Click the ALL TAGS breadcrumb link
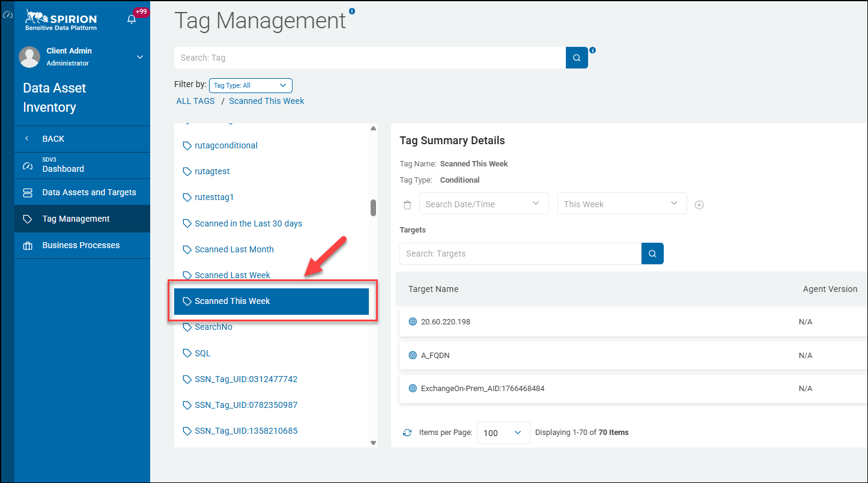 pos(195,101)
